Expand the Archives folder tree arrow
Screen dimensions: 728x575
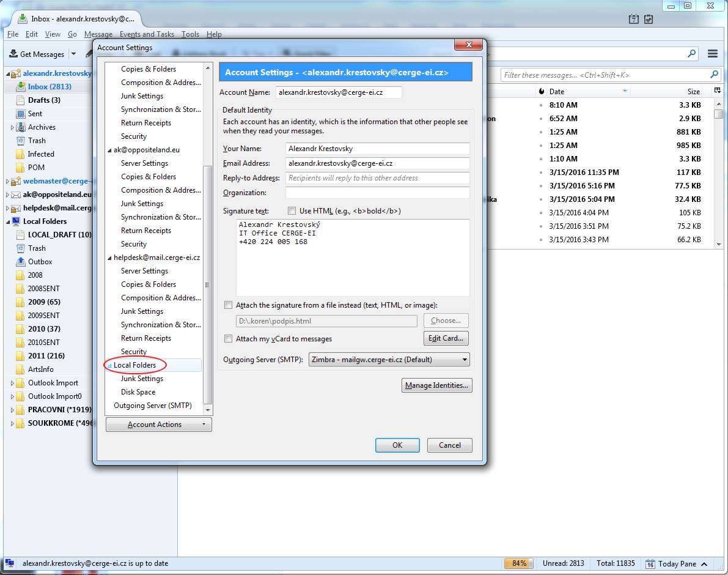click(12, 127)
